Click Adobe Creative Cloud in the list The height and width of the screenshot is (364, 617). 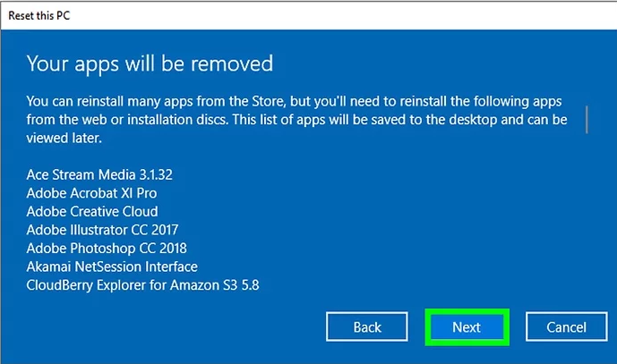[x=92, y=211]
